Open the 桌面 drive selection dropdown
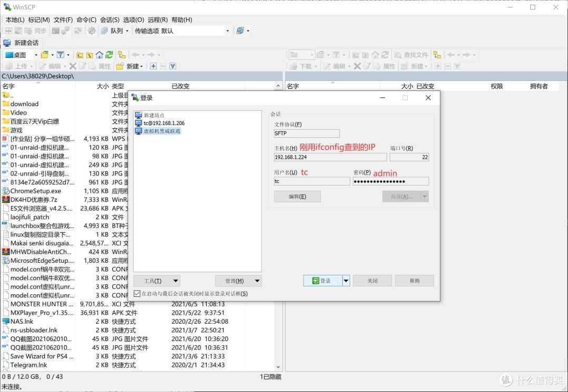The image size is (568, 392). [x=35, y=55]
